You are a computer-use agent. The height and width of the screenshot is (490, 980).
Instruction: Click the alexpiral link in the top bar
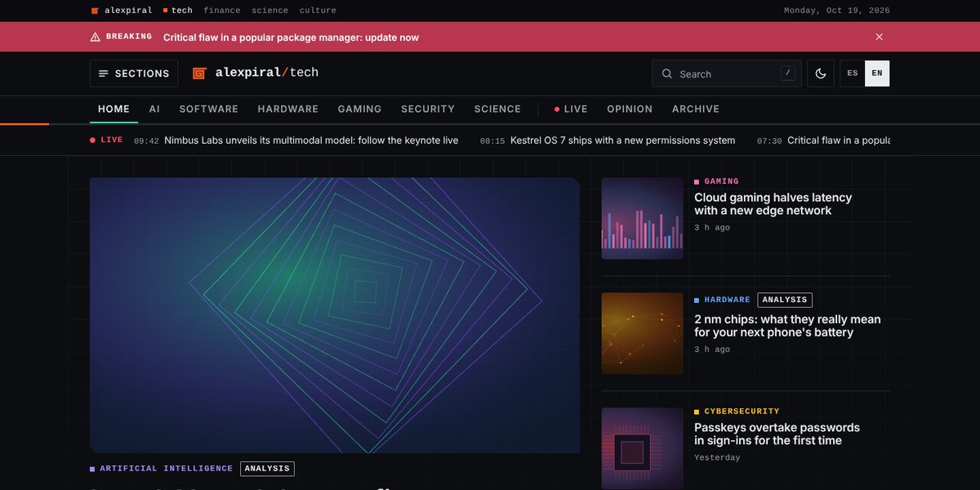pos(122,11)
